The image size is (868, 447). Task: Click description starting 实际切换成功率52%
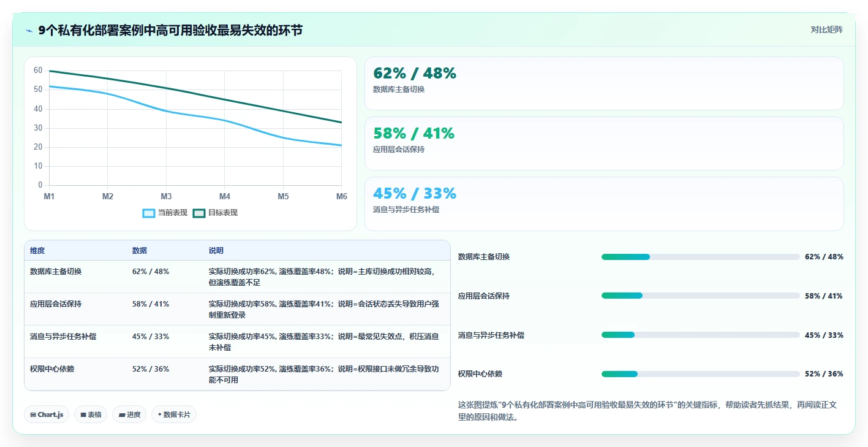pos(323,374)
